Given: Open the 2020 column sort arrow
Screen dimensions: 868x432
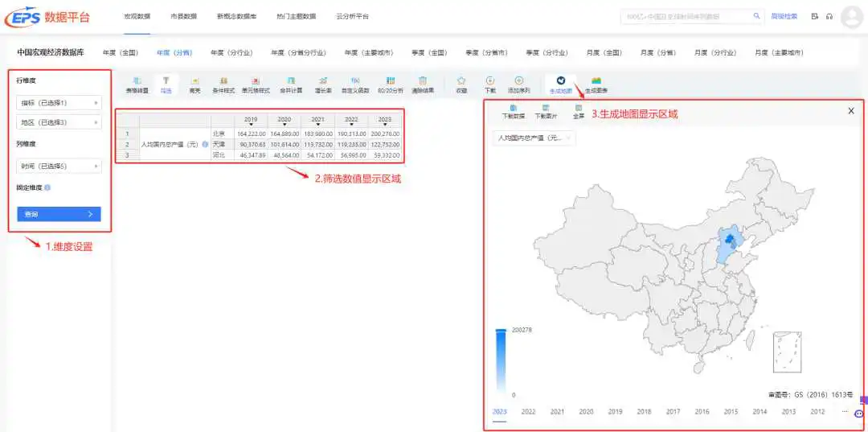Looking at the screenshot, I should (285, 125).
